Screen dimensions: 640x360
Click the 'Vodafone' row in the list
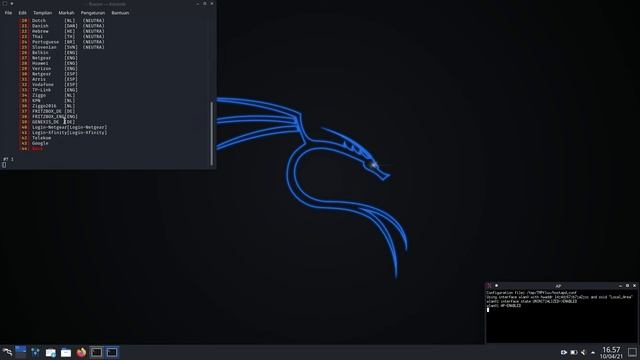pos(49,84)
